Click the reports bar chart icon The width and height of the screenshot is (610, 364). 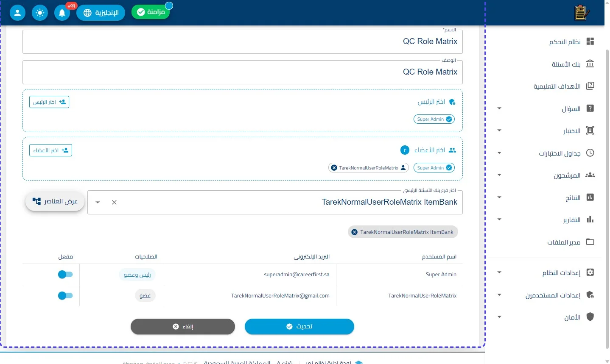click(x=590, y=220)
